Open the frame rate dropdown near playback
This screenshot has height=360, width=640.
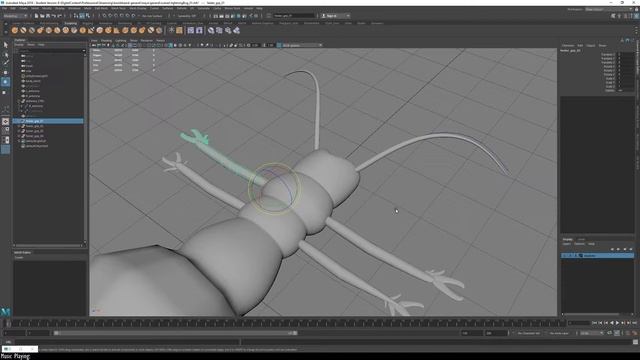[x=591, y=333]
